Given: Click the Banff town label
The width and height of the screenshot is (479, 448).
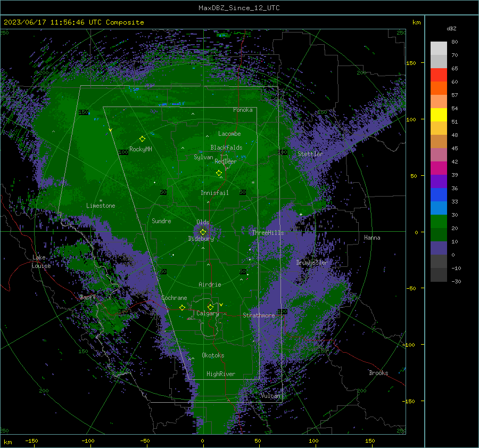Looking at the screenshot, I should coord(88,297).
